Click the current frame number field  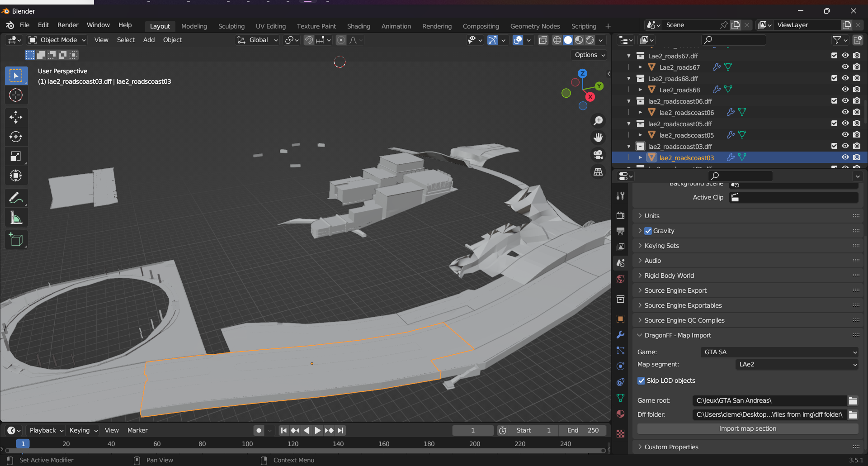pos(473,430)
